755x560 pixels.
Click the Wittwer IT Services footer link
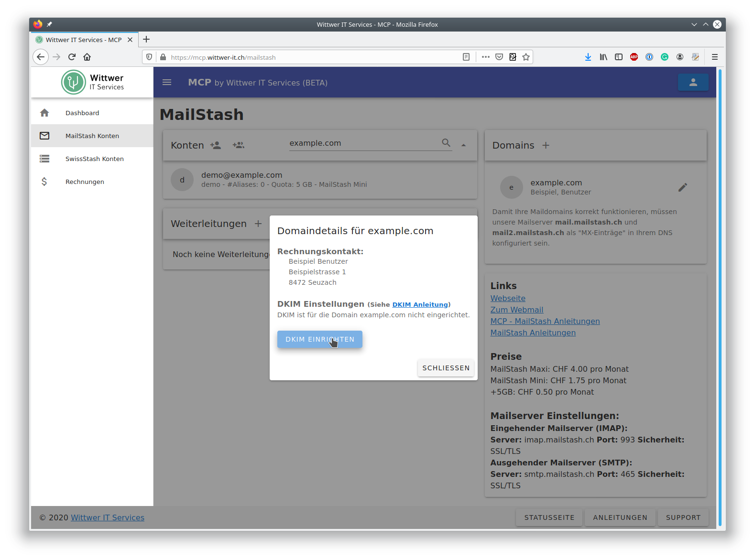[108, 517]
